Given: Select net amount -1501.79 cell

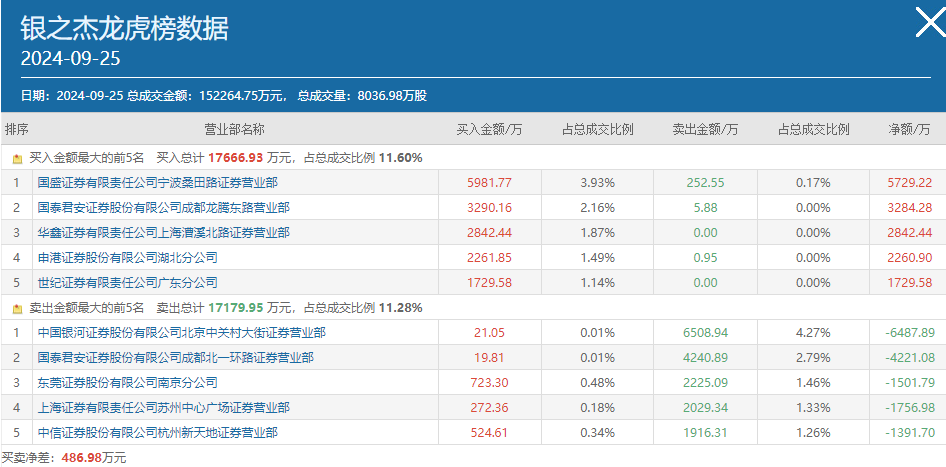Looking at the screenshot, I should [x=910, y=383].
